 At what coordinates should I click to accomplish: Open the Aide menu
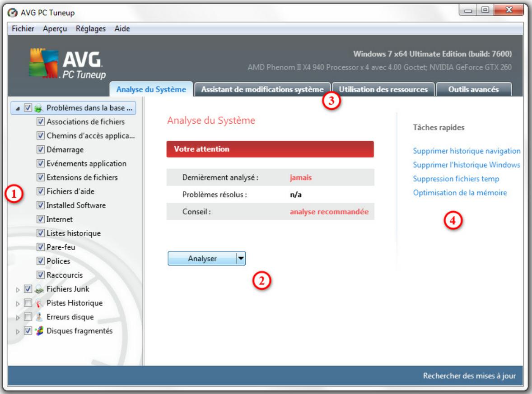coord(122,28)
